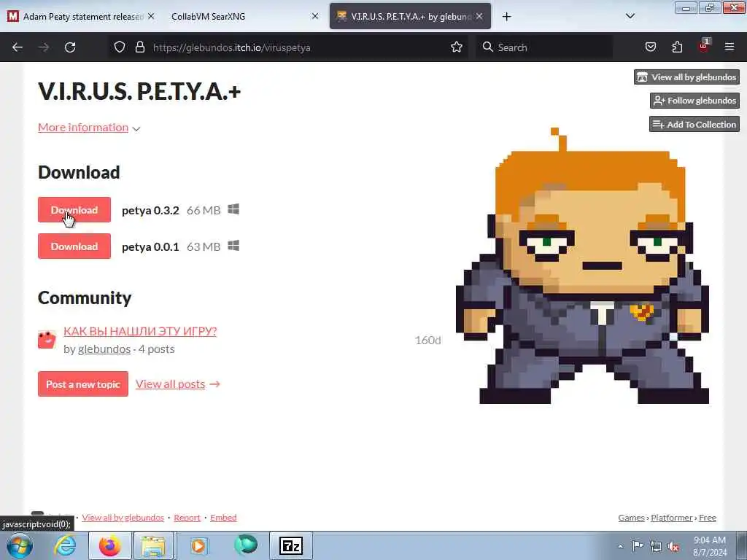Viewport: 747px width, 560px height.
Task: Expand More information section
Action: coord(89,128)
